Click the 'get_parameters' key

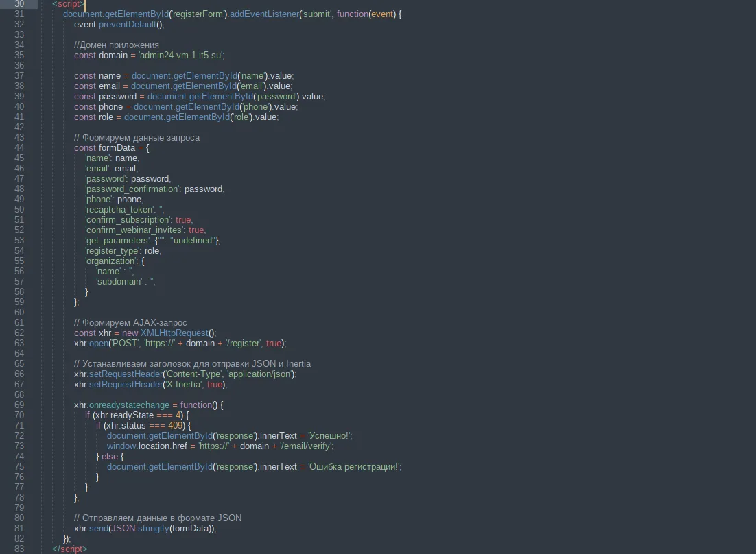117,241
